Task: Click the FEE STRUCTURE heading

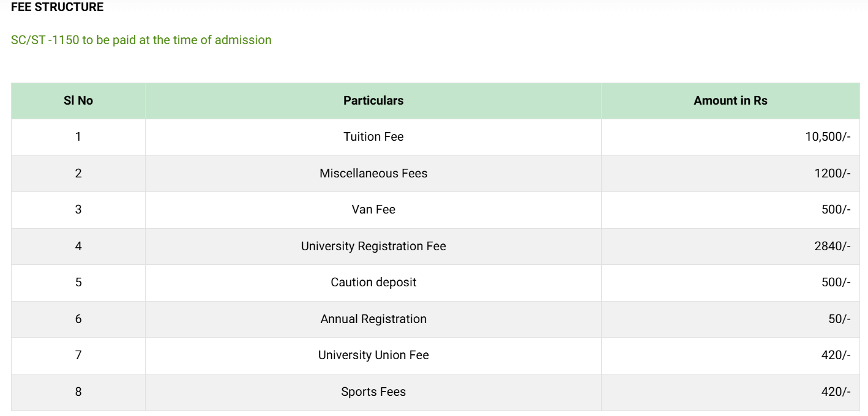Action: 58,7
